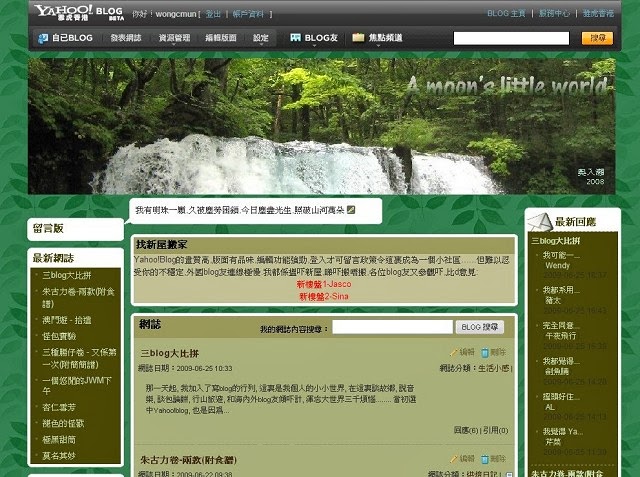Focus the top search input field
Screen dimensions: 640x477
click(x=511, y=38)
